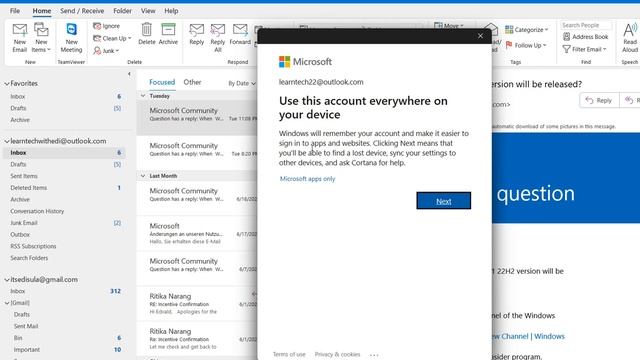Click Ignore in the Delete group
The width and height of the screenshot is (640, 360).
107,26
